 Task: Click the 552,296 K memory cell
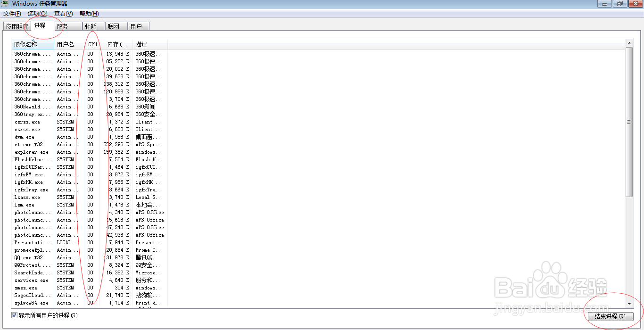pyautogui.click(x=117, y=144)
